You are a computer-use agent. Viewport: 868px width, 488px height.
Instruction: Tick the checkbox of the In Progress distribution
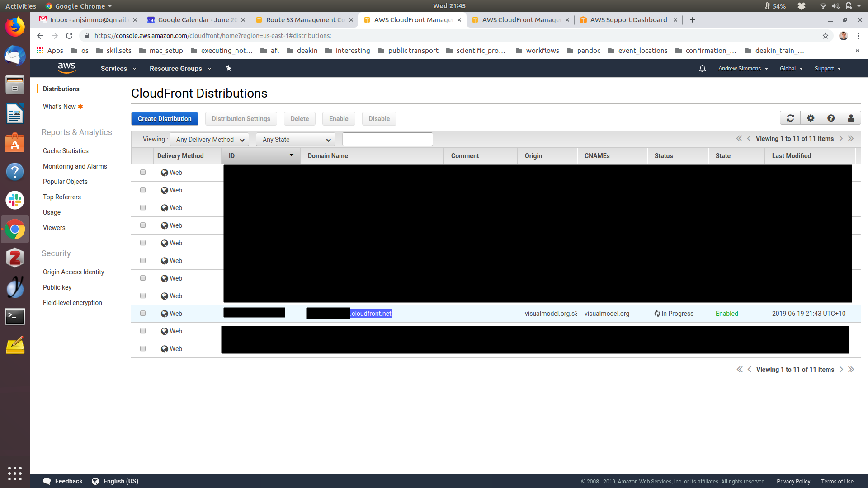pyautogui.click(x=143, y=314)
